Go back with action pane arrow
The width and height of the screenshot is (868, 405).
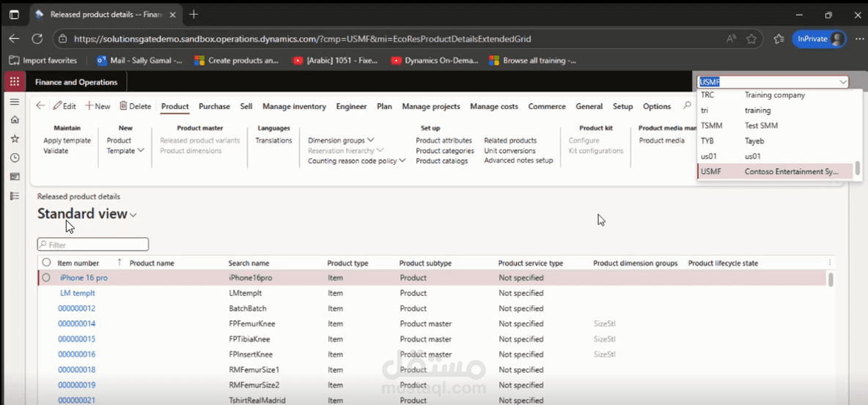(40, 105)
